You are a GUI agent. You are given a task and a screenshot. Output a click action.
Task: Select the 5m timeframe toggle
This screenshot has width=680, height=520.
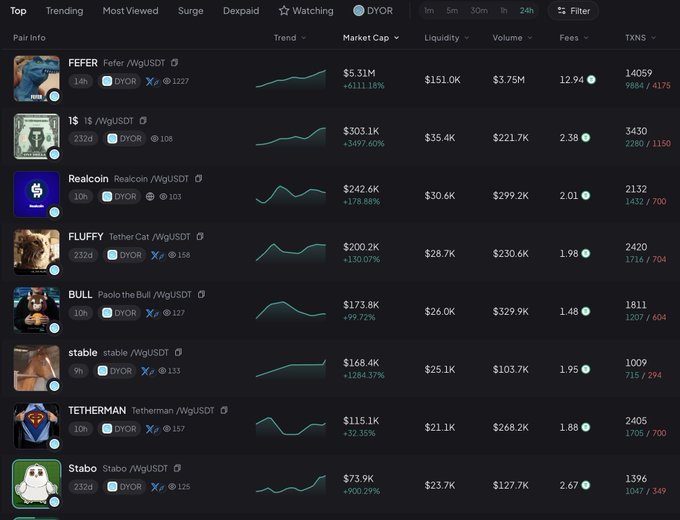pyautogui.click(x=452, y=10)
